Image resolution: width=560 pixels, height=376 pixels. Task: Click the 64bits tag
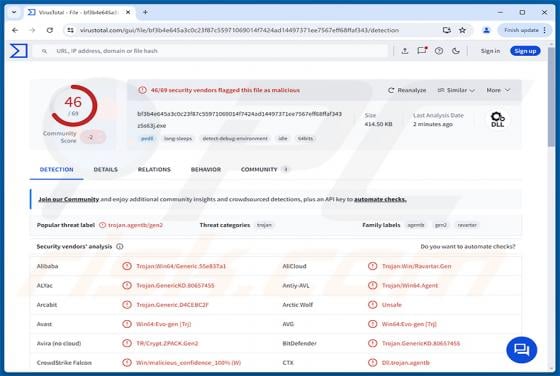point(305,139)
